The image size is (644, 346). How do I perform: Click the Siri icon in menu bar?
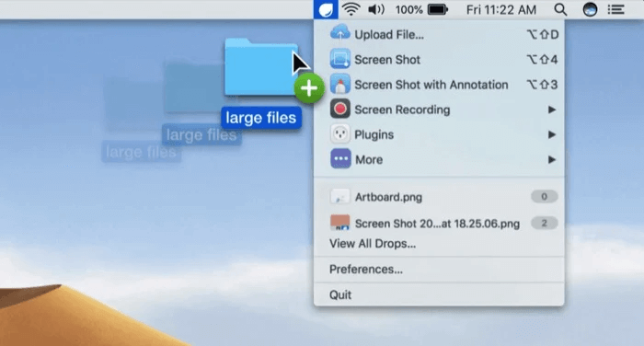click(590, 9)
